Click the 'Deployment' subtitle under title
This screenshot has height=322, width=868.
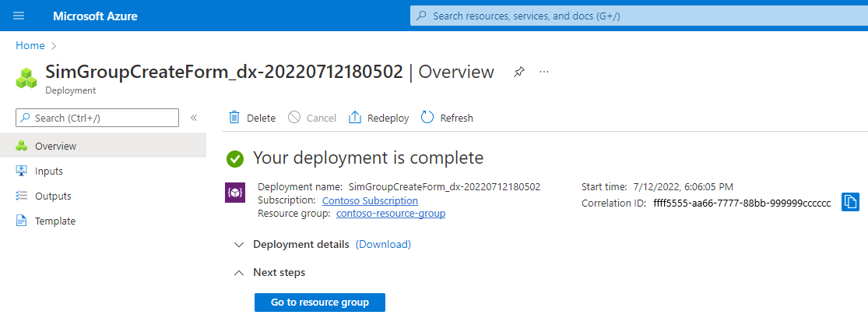(x=70, y=90)
